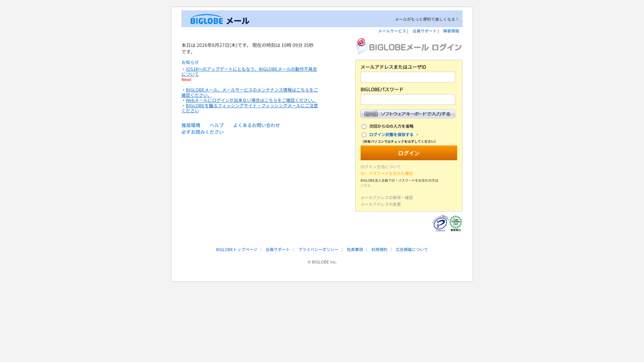Open 障害情報 link
Screen dimensions: 644x362
click(x=451, y=31)
